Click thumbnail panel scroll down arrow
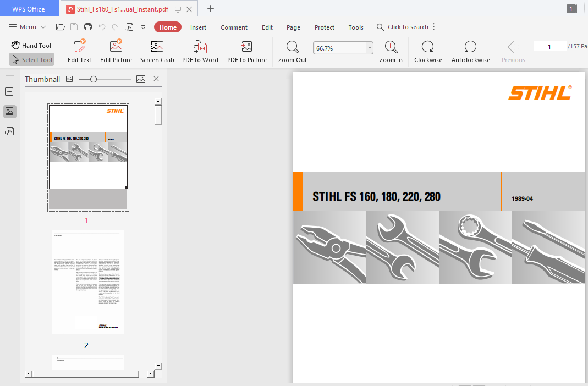 [x=158, y=366]
